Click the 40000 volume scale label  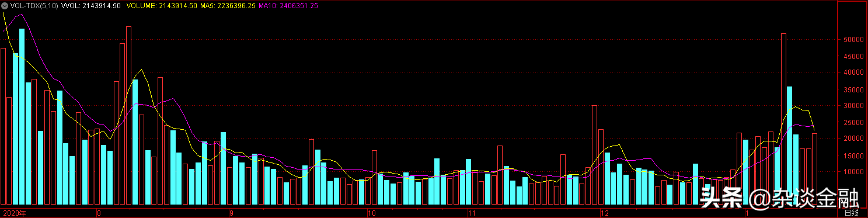tap(853, 72)
